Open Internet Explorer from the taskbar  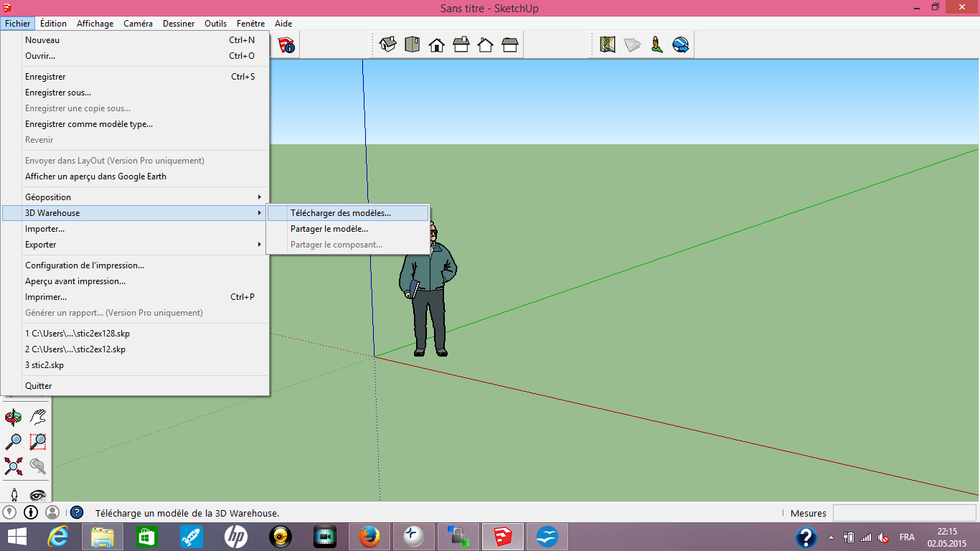57,537
